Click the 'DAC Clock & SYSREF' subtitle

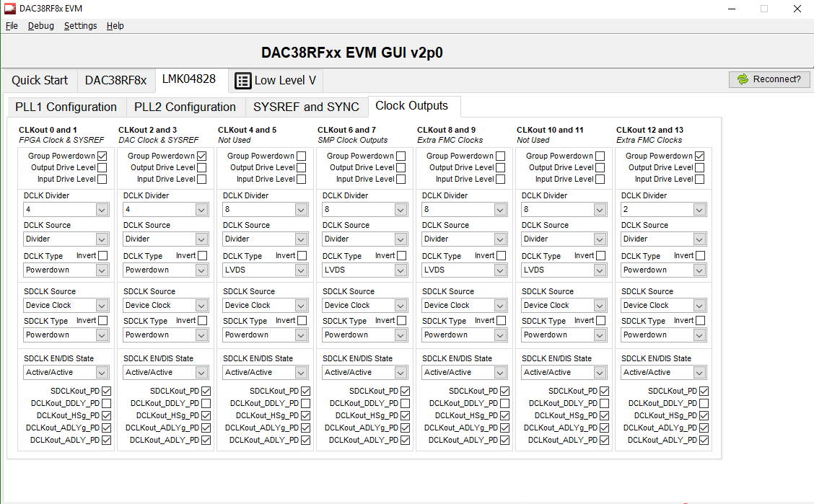(x=158, y=140)
